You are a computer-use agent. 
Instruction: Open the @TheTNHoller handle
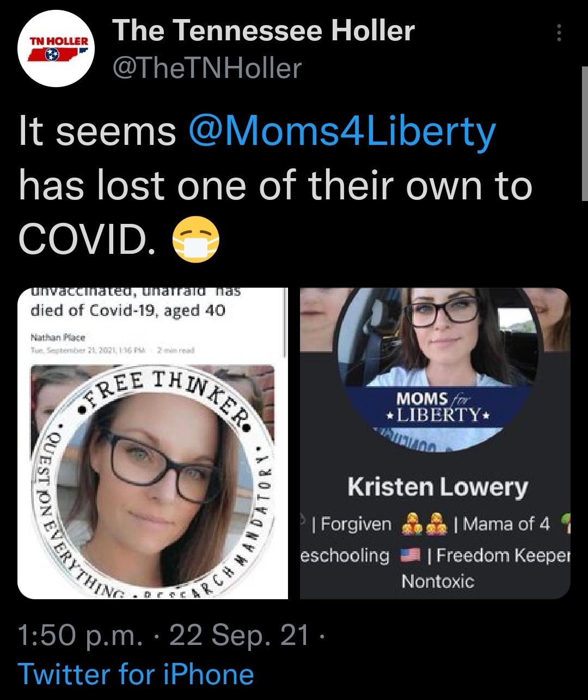(x=206, y=68)
